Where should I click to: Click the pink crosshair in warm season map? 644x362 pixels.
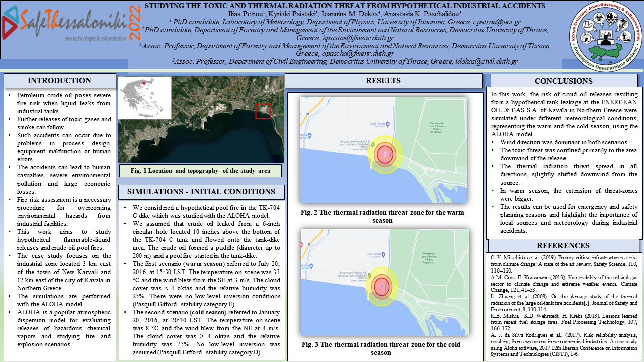tap(385, 154)
